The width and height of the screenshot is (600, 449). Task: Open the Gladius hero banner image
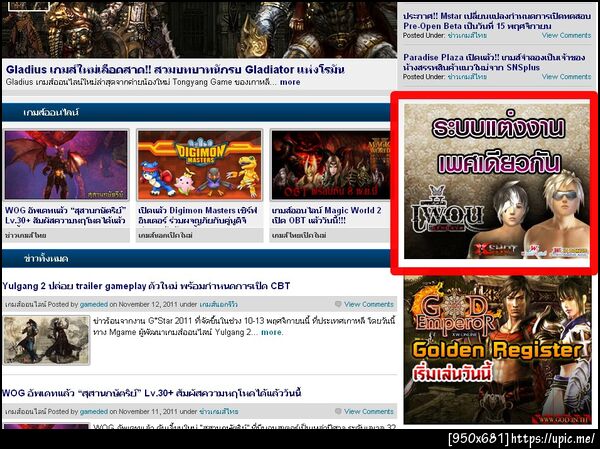point(199,29)
